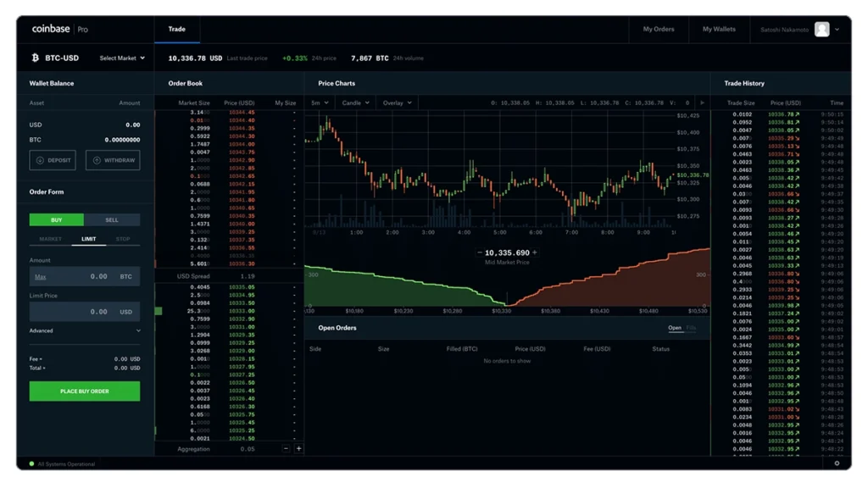868x488 pixels.
Task: Increase order book aggregation with plus button
Action: point(299,449)
